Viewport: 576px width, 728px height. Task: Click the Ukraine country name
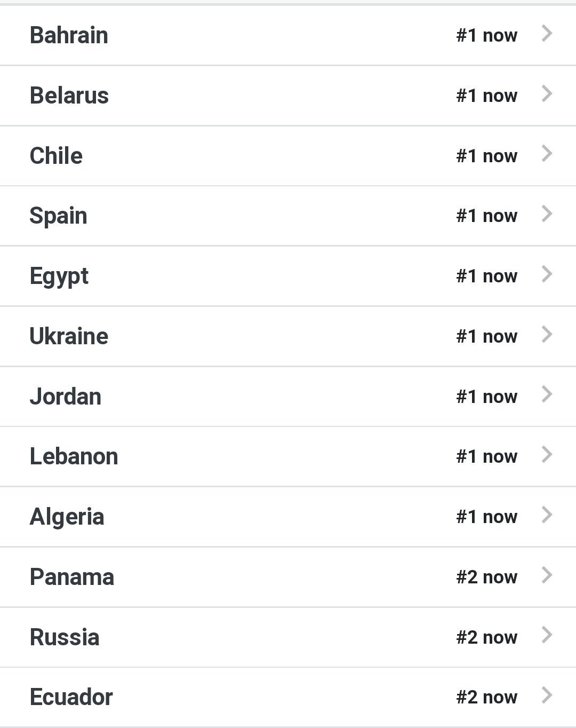[x=69, y=336]
